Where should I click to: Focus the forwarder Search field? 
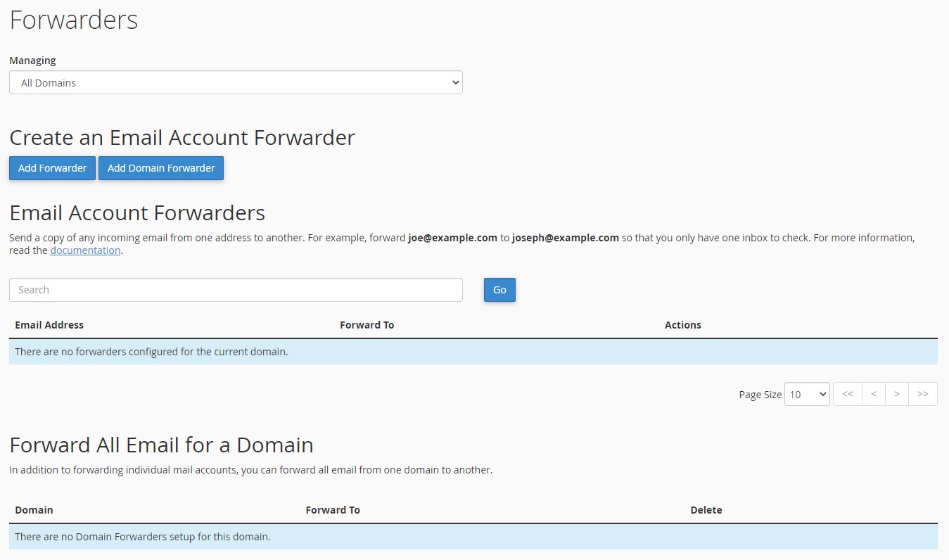click(x=236, y=290)
